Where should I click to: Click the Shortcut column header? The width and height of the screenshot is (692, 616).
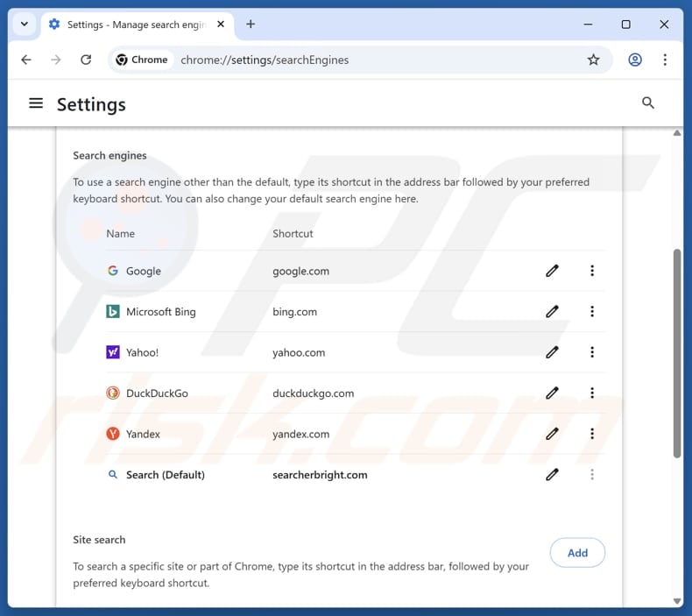(x=293, y=234)
